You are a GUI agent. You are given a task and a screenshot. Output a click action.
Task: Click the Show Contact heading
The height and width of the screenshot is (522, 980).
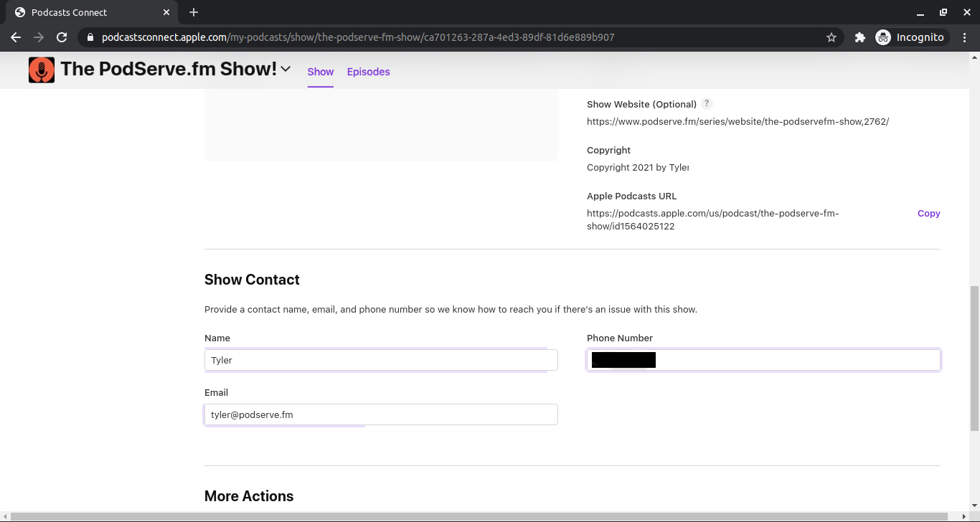(252, 280)
